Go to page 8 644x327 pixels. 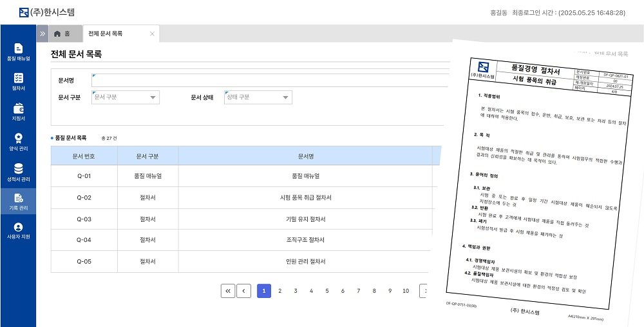(x=374, y=291)
